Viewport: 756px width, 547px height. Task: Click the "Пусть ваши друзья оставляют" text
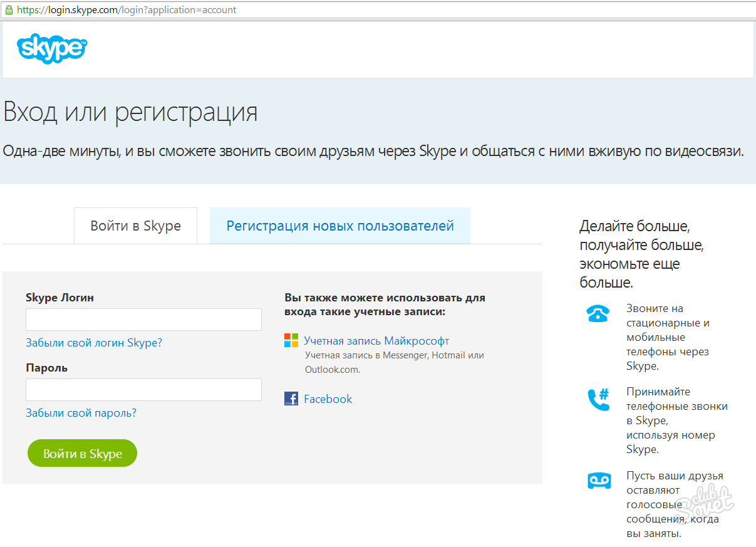pyautogui.click(x=675, y=505)
